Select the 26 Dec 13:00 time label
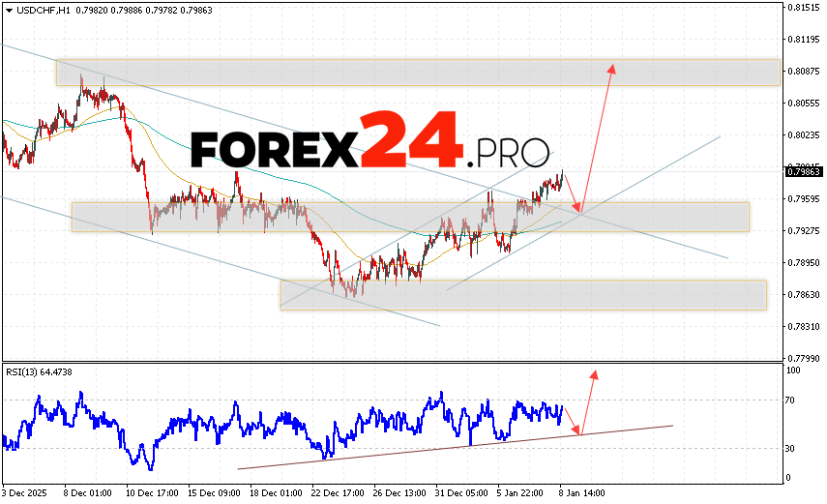The image size is (827, 504). pyautogui.click(x=399, y=493)
